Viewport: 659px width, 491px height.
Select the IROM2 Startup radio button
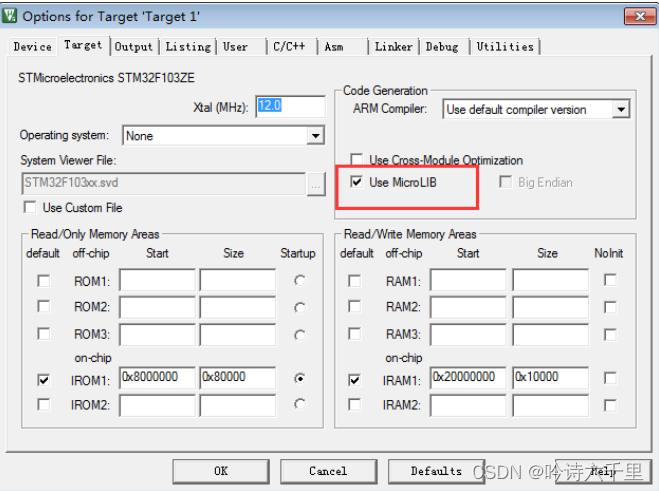(300, 404)
